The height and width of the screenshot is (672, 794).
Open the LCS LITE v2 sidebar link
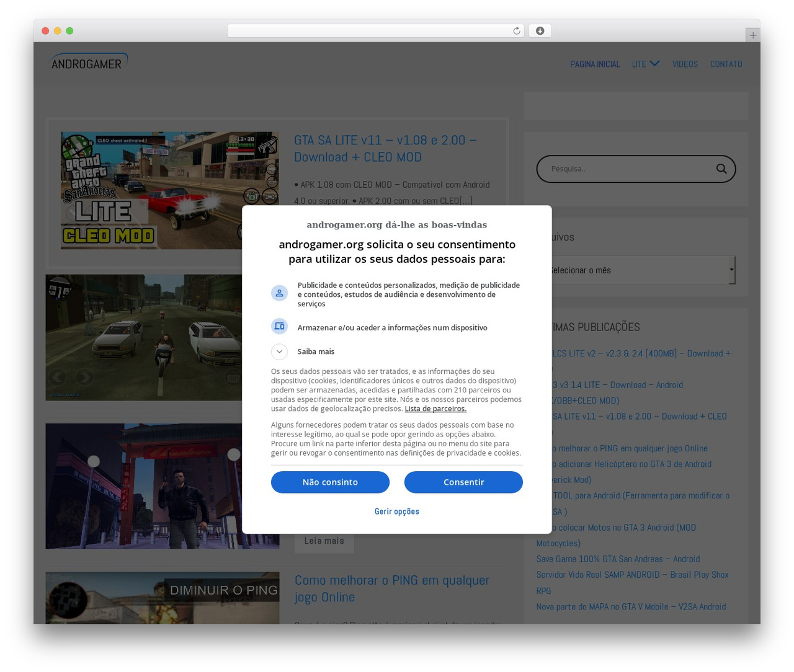[641, 353]
